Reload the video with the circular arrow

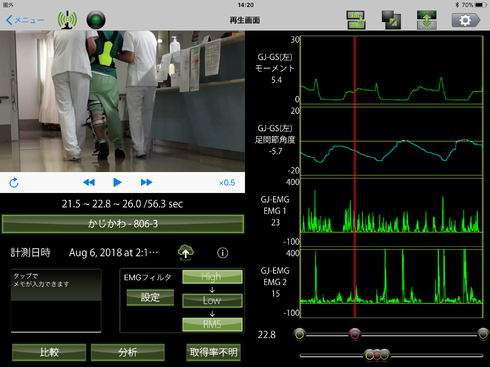click(x=14, y=183)
